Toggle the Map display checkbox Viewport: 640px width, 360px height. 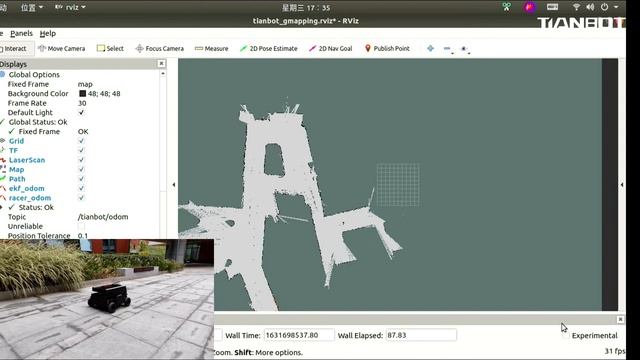point(81,169)
